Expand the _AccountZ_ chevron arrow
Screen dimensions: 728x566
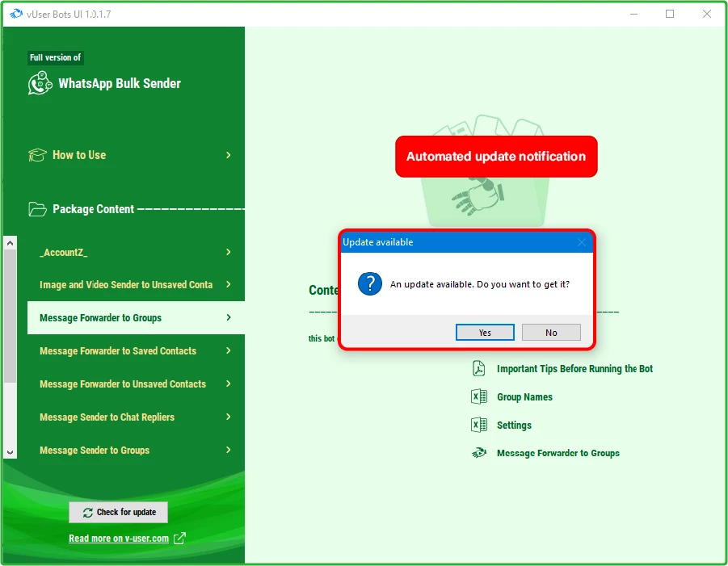click(x=229, y=252)
